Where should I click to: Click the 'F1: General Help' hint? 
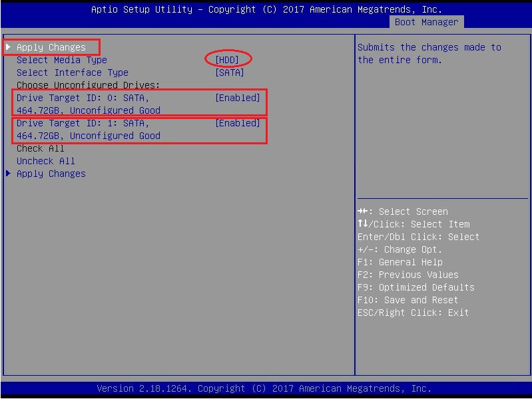coord(400,262)
